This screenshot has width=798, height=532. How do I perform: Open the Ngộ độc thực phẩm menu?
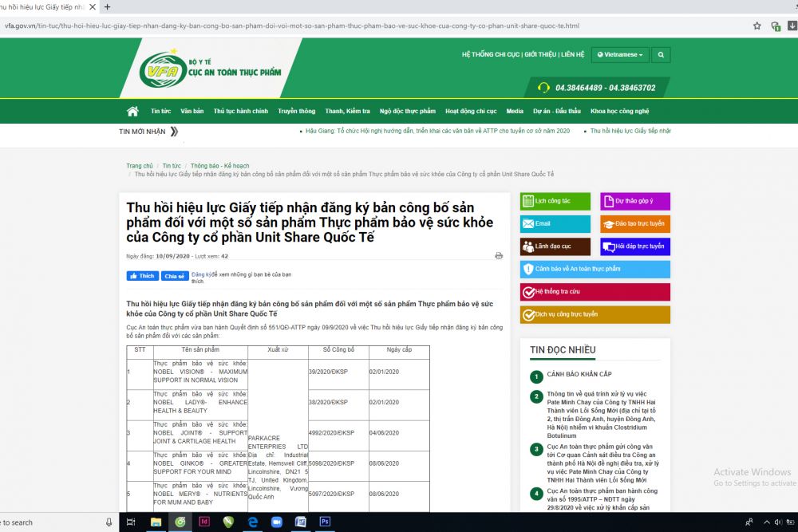[408, 112]
